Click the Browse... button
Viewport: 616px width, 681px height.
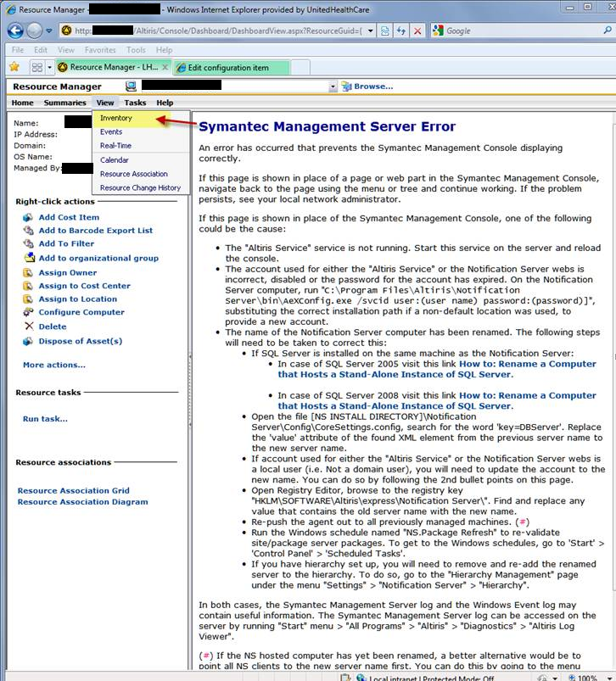(x=367, y=87)
